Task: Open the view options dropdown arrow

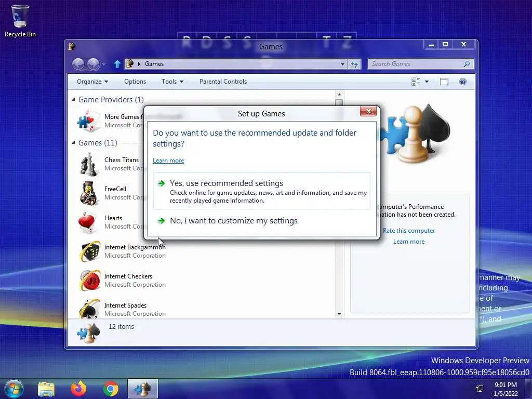Action: [427, 82]
